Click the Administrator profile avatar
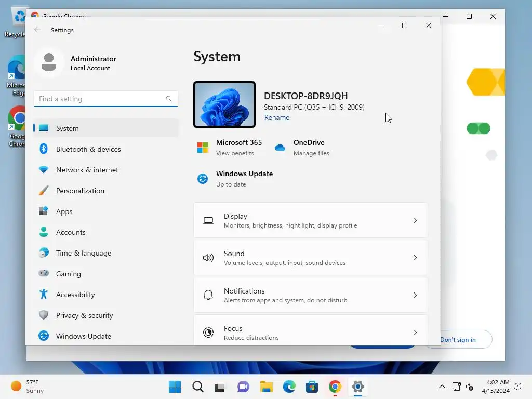The width and height of the screenshot is (532, 399). pyautogui.click(x=49, y=62)
